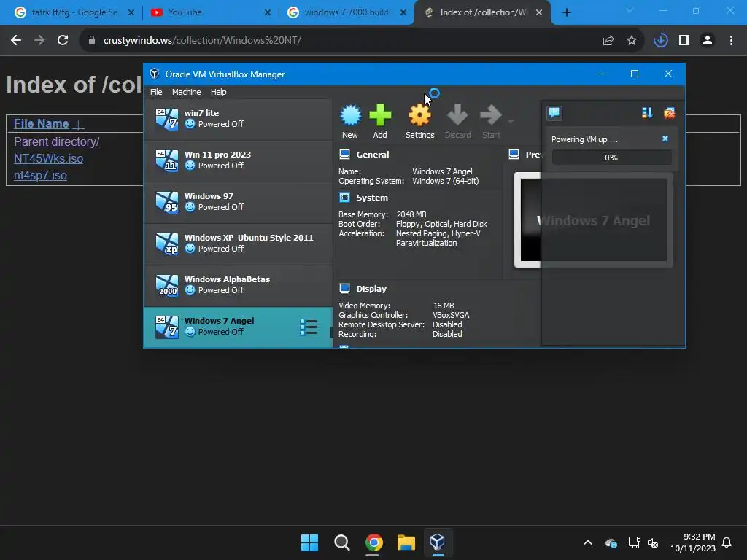Image resolution: width=747 pixels, height=560 pixels.
Task: Open the General details section header
Action: click(x=373, y=155)
